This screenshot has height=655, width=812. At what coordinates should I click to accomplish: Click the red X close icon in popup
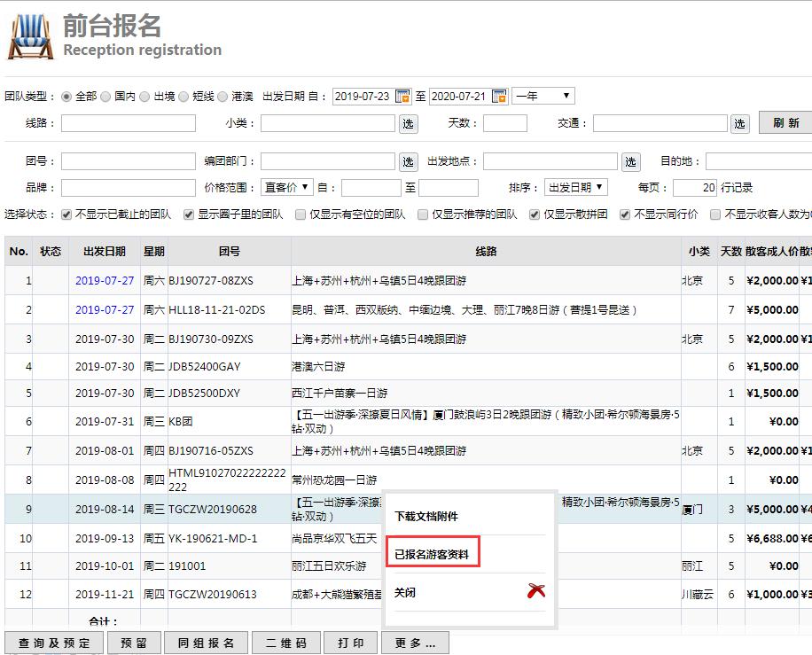click(x=535, y=591)
